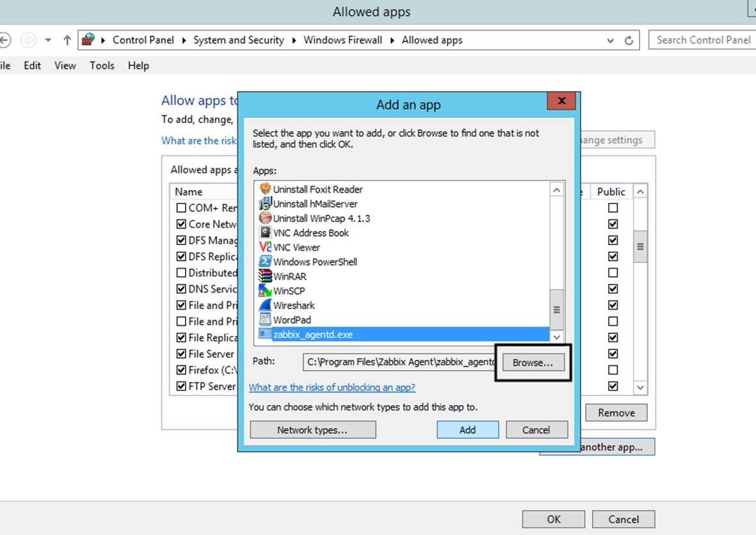Select VNC Viewer entry in apps list
Screen dimensions: 756x535
click(296, 247)
